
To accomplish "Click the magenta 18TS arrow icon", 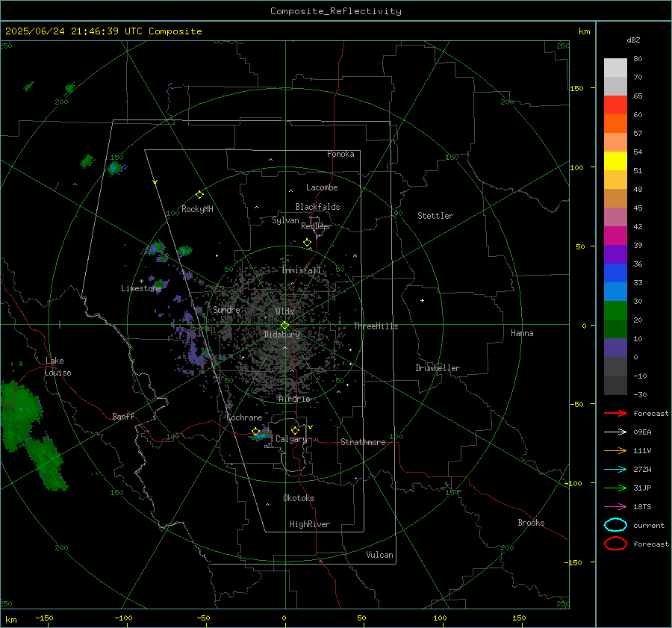I will coord(615,507).
